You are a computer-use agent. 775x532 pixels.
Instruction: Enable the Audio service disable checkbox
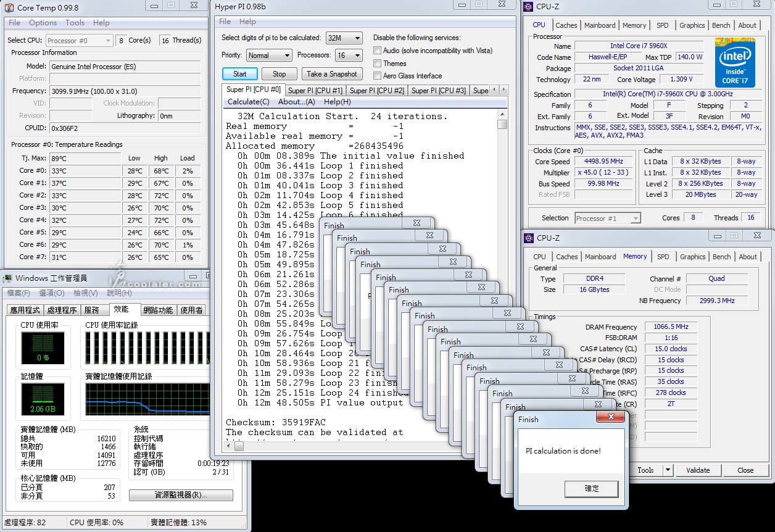coord(377,51)
